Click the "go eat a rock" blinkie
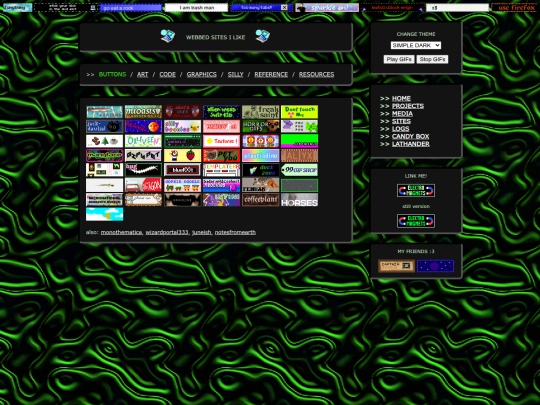Image resolution: width=540 pixels, height=405 pixels. coord(131,7)
